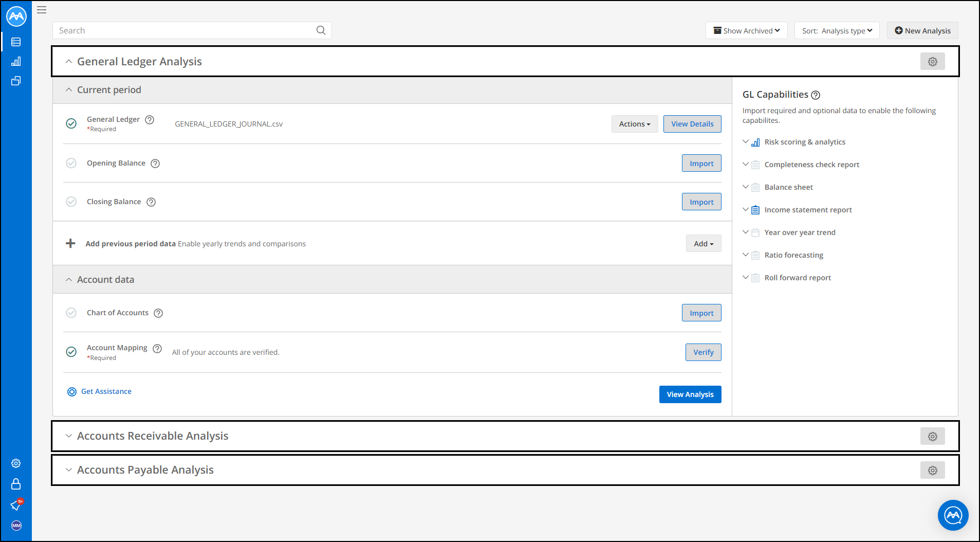Click help icon next to GL Capabilities
The image size is (980, 542).
[816, 95]
